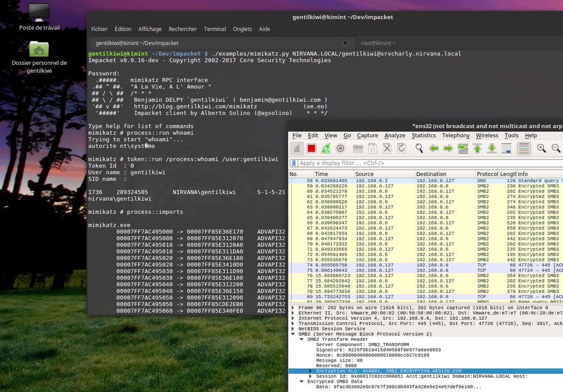
Task: Select the Message size: 80 row
Action: click(340, 361)
